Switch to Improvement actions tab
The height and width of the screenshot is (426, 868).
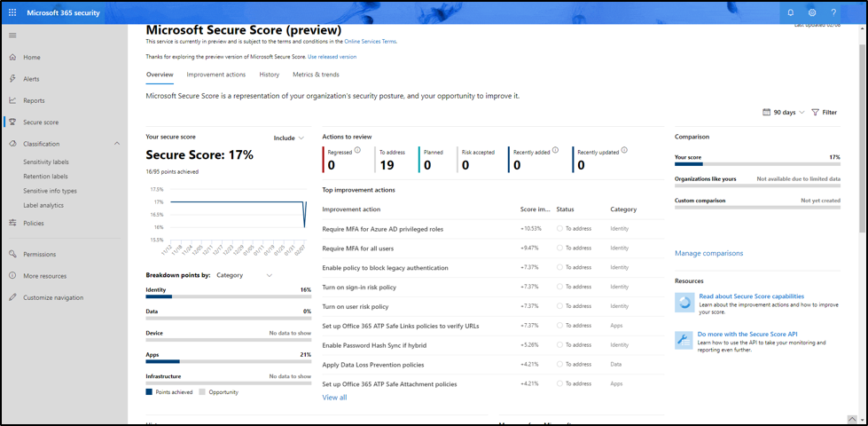coord(216,75)
